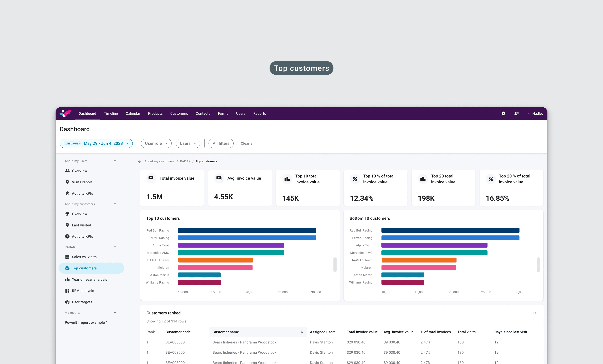The height and width of the screenshot is (364, 603).
Task: Click the Top 20 total invoice bar-chart icon
Action: click(x=423, y=179)
